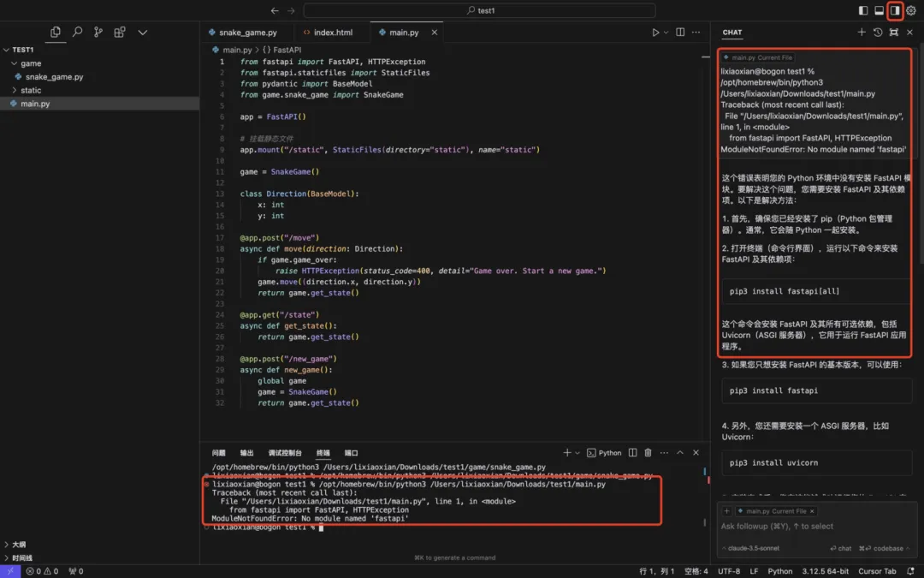Create a new terminal with plus icon
924x578 pixels.
coord(567,453)
